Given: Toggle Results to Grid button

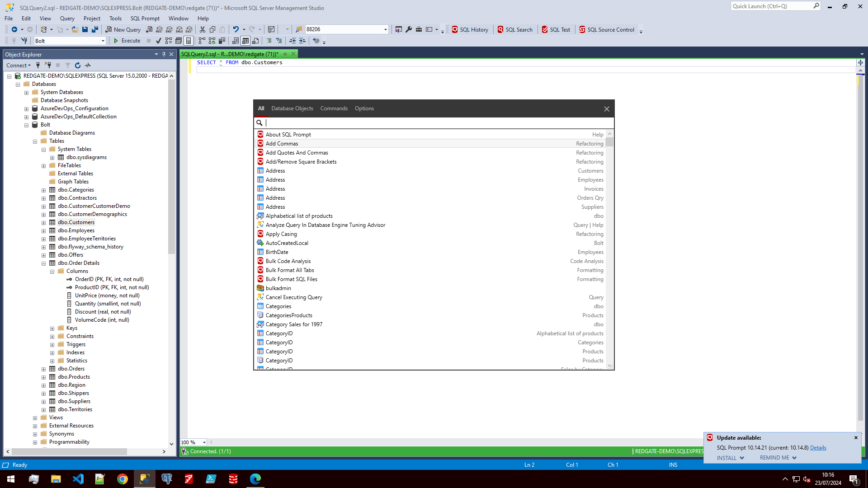Looking at the screenshot, I should point(245,41).
